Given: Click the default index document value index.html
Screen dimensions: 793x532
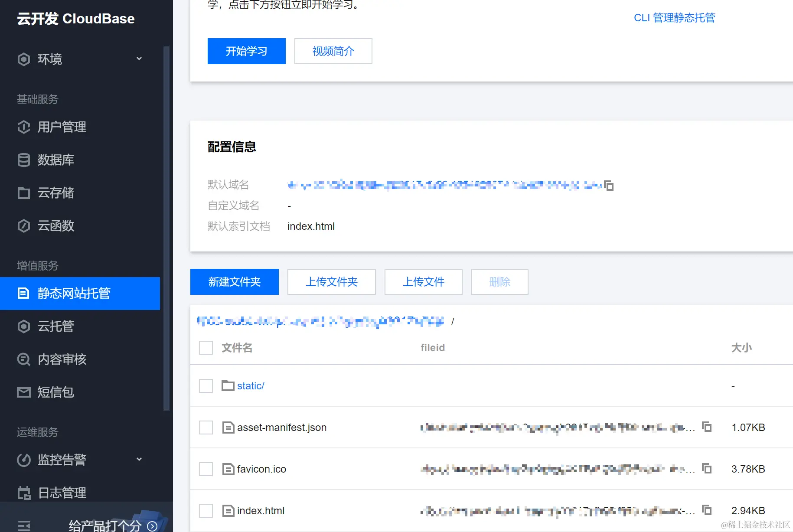Looking at the screenshot, I should point(311,226).
